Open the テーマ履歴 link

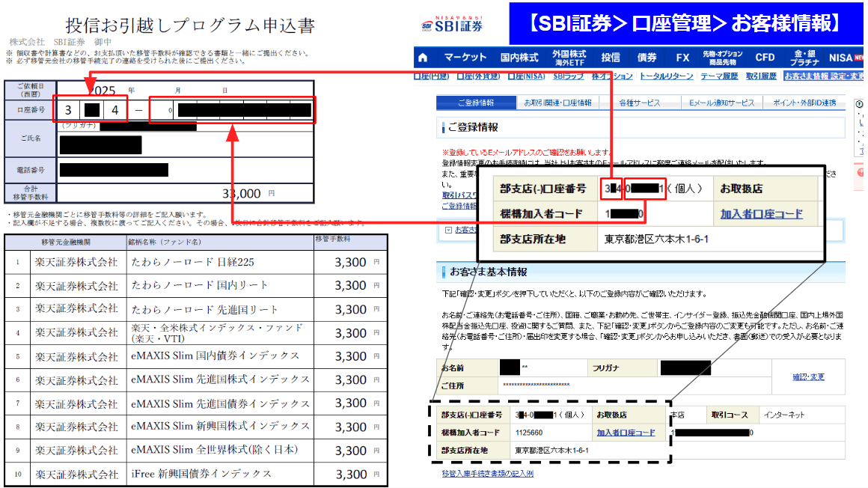click(x=719, y=76)
